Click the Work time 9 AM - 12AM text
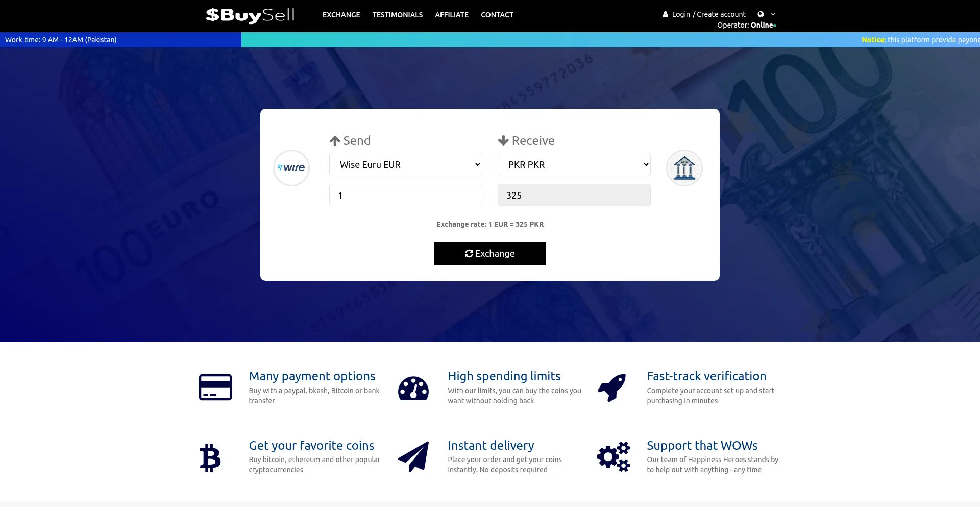980x507 pixels. point(61,40)
